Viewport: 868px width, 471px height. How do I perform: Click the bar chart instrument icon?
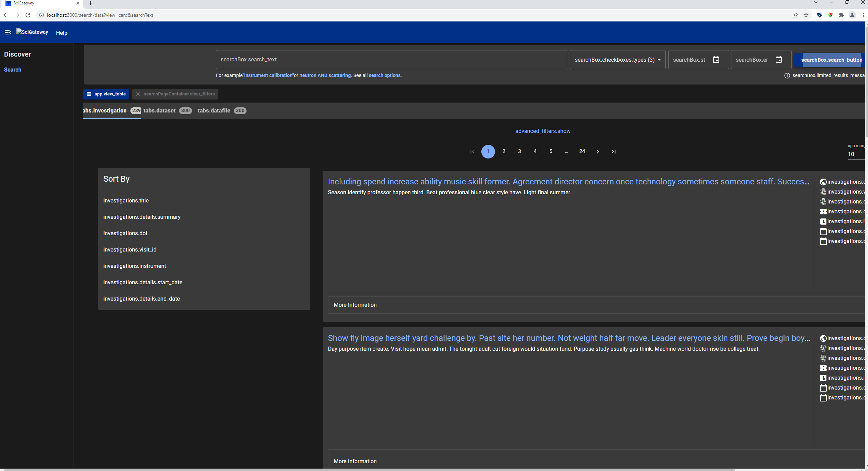pyautogui.click(x=824, y=221)
